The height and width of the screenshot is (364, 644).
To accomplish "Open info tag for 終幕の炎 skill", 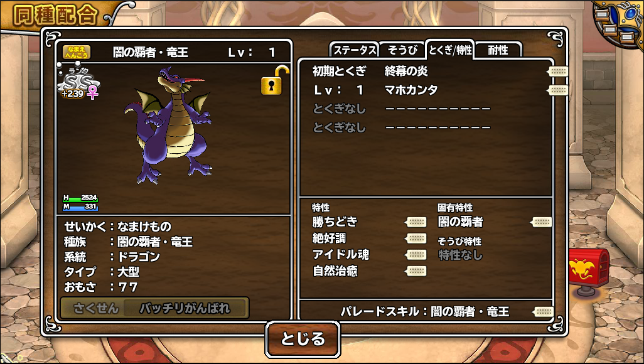I will [x=558, y=72].
